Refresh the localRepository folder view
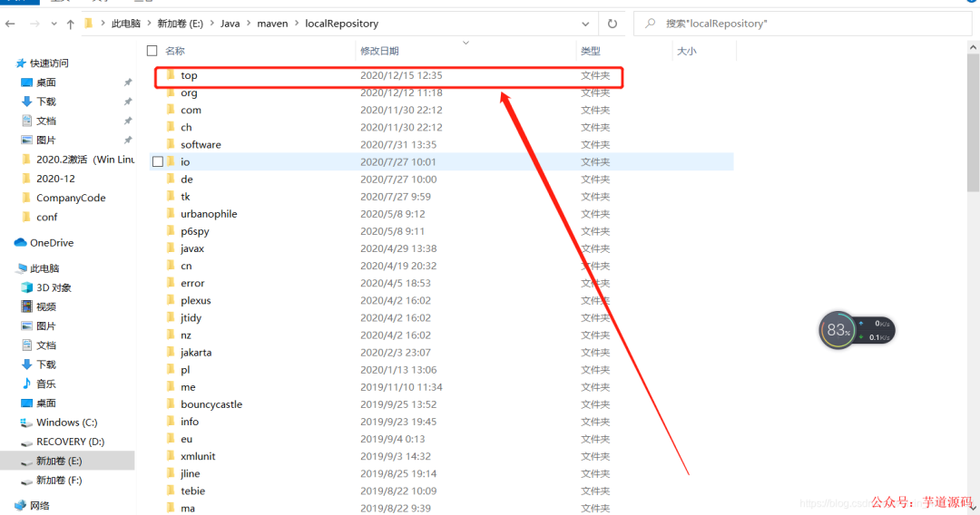This screenshot has height=515, width=980. [x=612, y=24]
